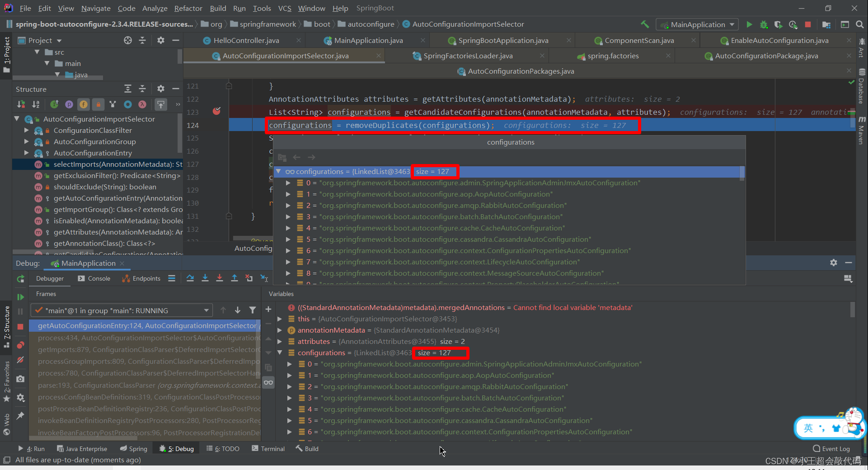Sort structure by visibility
The height and width of the screenshot is (470, 868).
(21, 104)
